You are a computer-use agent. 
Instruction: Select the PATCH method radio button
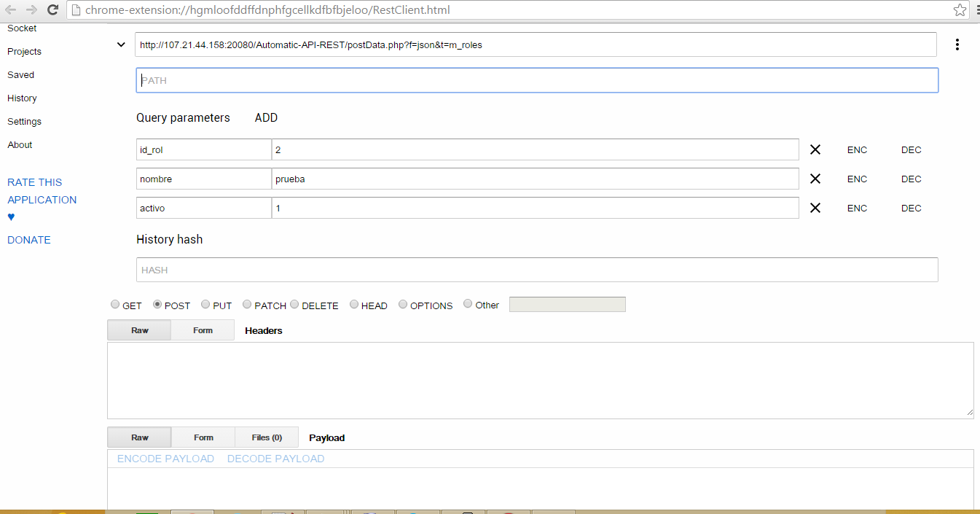coord(247,305)
